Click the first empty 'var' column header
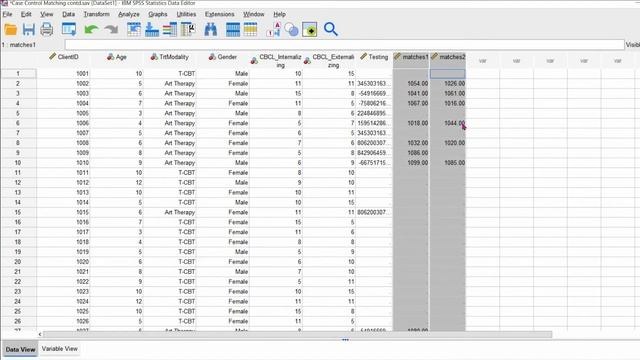640x360 pixels. coord(483,60)
